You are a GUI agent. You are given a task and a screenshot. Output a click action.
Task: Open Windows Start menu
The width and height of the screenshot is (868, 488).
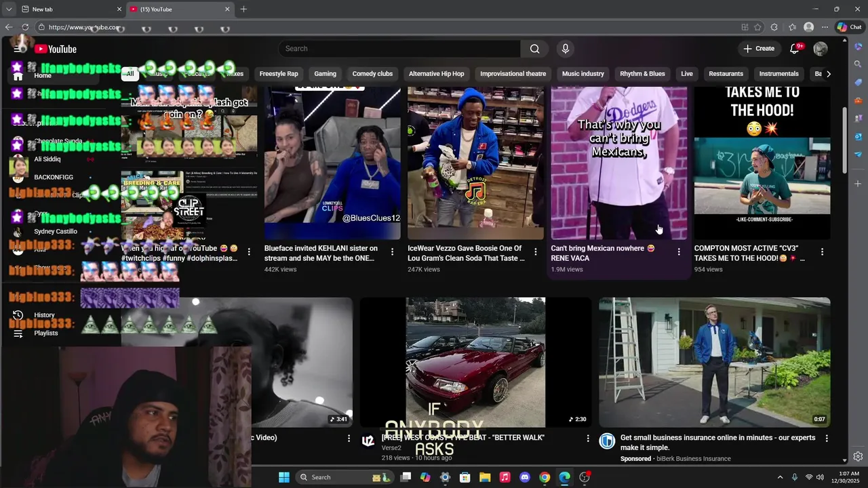(284, 477)
